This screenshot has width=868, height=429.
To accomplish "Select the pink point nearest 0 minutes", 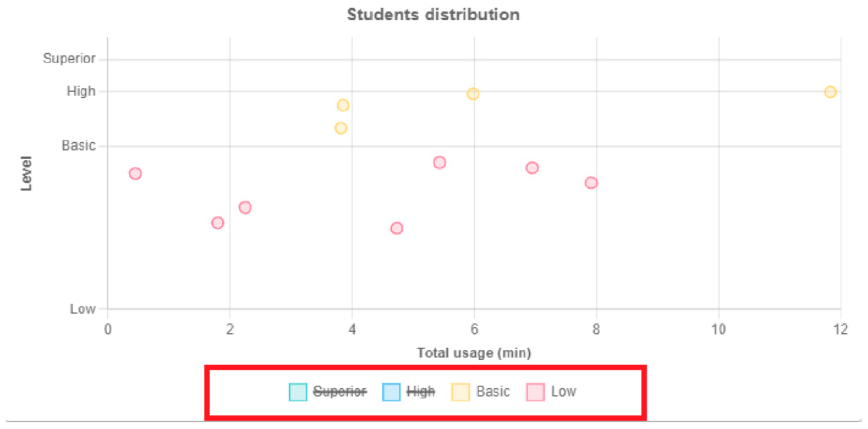I will tap(135, 174).
